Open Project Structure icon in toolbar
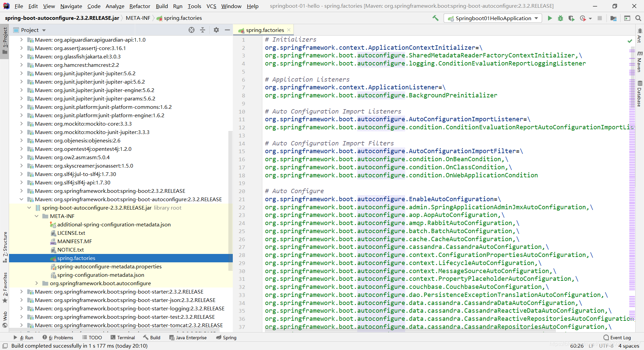This screenshot has height=350, width=644. (613, 18)
